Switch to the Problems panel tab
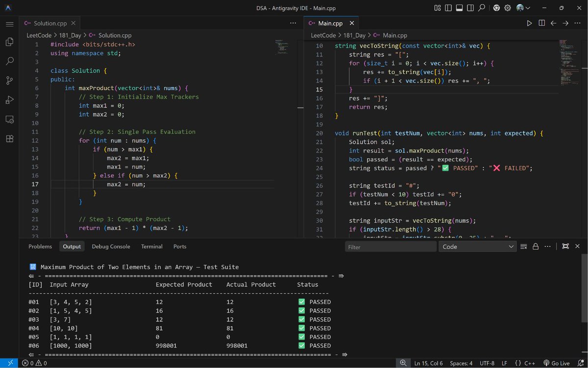 tap(40, 246)
